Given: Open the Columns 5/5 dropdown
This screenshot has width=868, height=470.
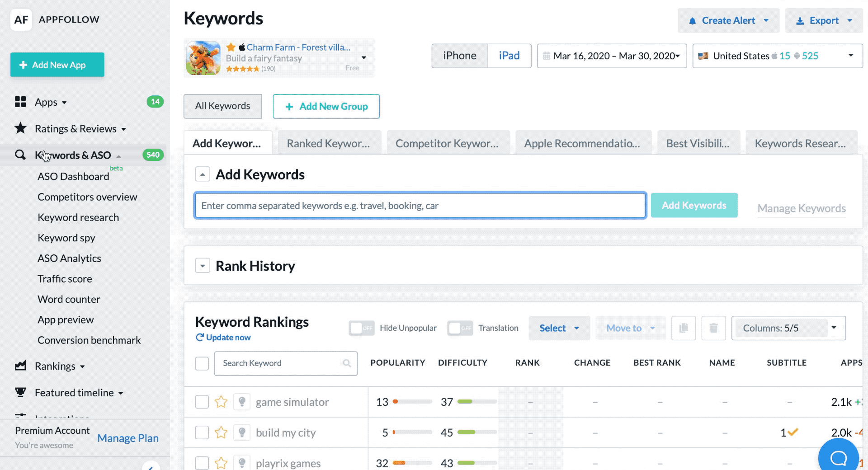Looking at the screenshot, I should [788, 328].
